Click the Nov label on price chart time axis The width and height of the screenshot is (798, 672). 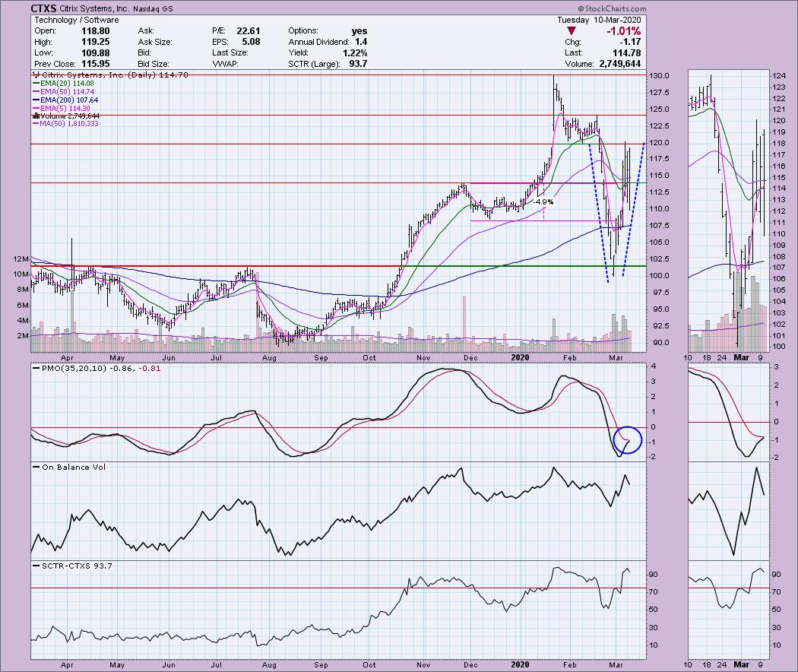[423, 357]
